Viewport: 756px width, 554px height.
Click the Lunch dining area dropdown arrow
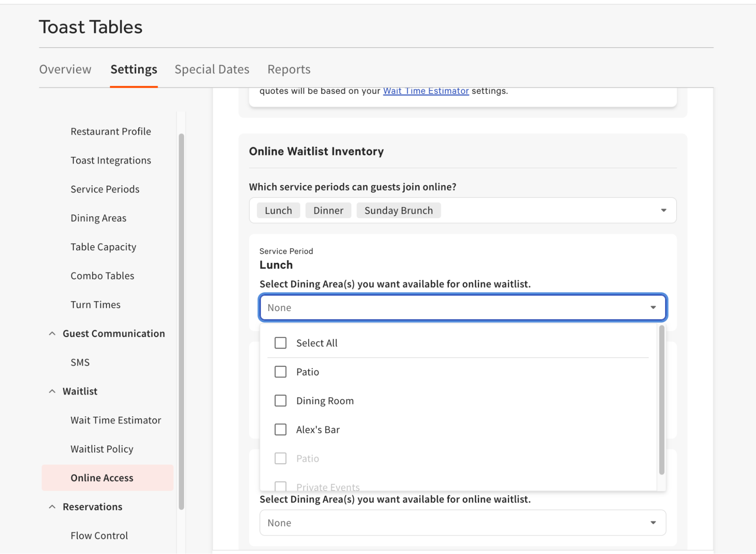653,307
